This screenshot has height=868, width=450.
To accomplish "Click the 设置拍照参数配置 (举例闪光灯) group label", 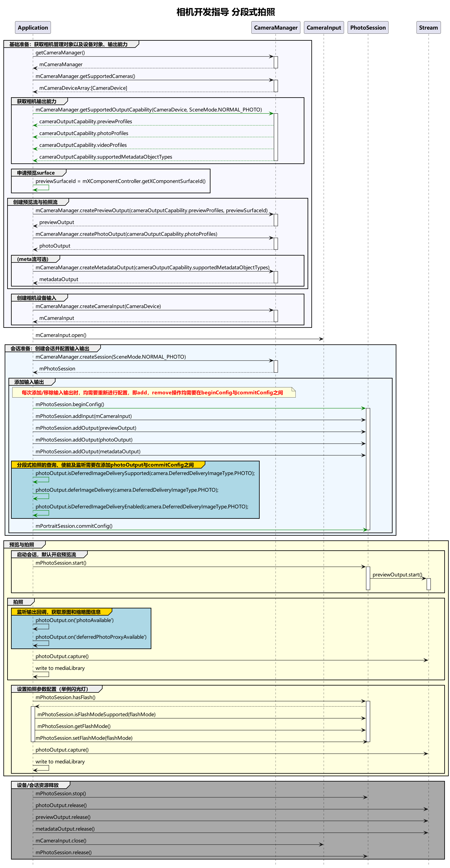I will 53,689.
